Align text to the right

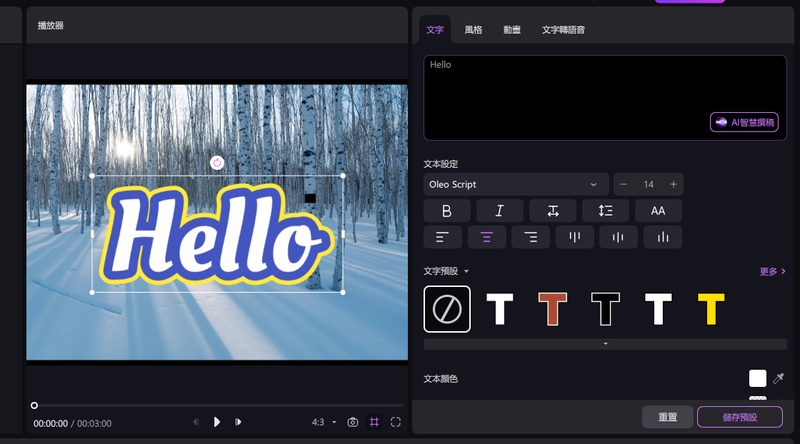(x=531, y=237)
